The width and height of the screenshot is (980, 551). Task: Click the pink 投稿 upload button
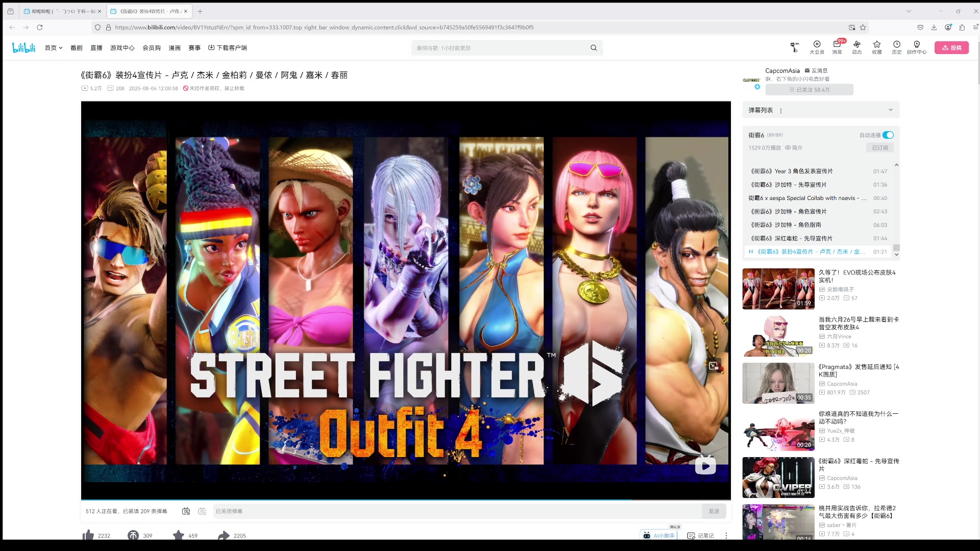coord(951,47)
